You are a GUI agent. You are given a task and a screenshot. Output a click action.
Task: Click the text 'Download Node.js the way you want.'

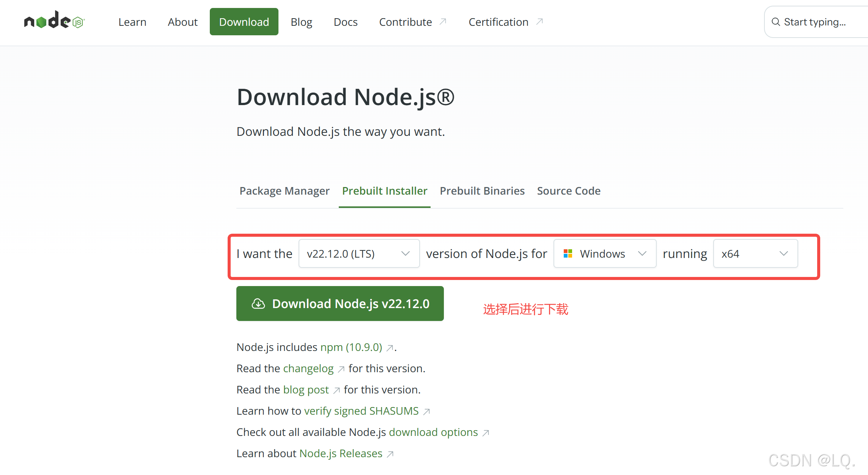(x=340, y=132)
